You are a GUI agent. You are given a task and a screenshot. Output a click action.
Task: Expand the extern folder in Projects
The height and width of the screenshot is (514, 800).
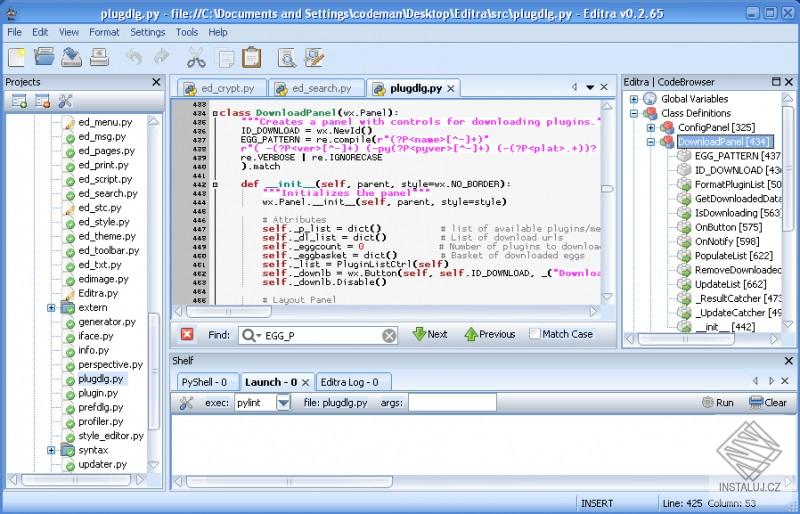[x=51, y=308]
